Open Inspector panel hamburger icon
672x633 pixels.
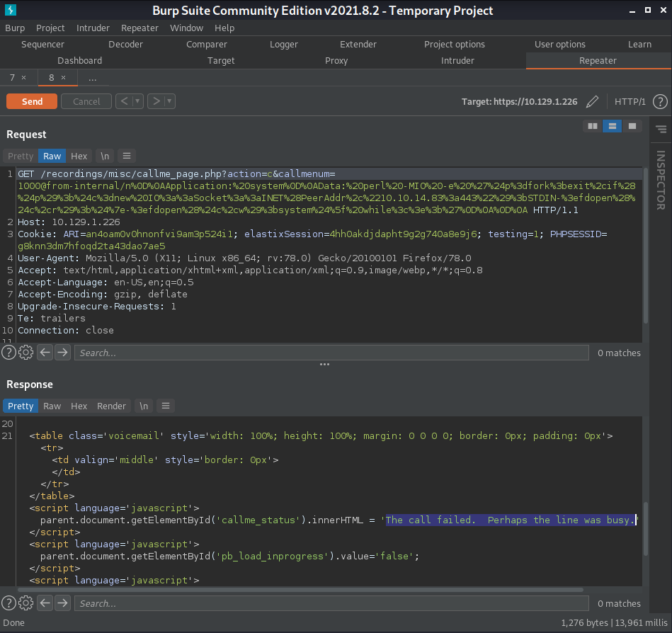tap(661, 129)
